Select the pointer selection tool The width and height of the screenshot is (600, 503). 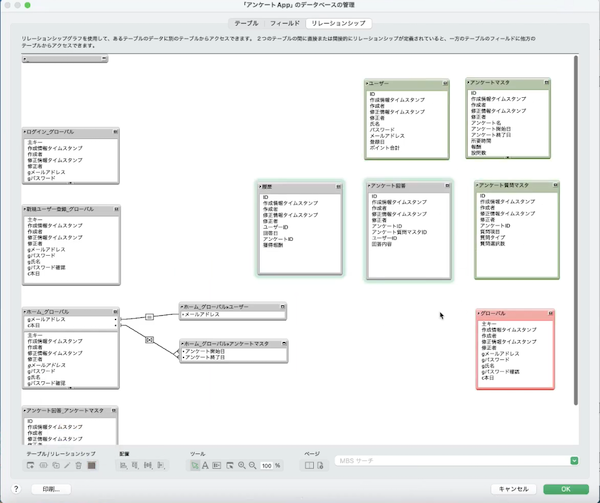click(194, 466)
